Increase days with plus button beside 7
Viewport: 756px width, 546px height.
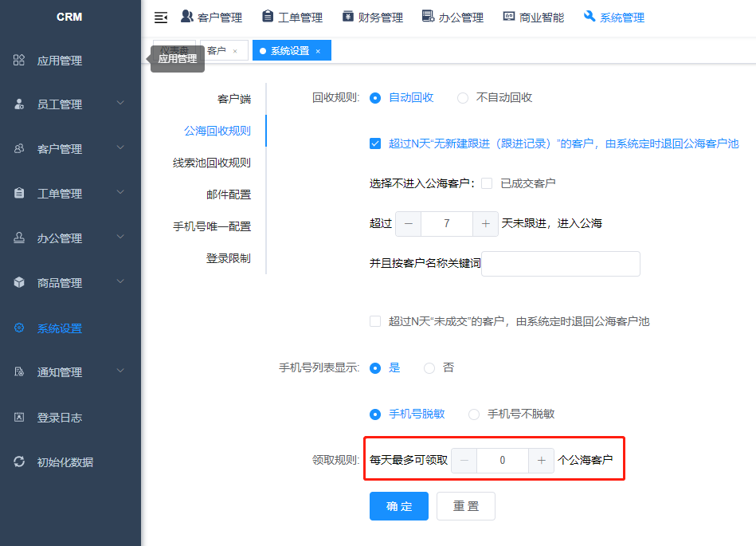click(485, 224)
